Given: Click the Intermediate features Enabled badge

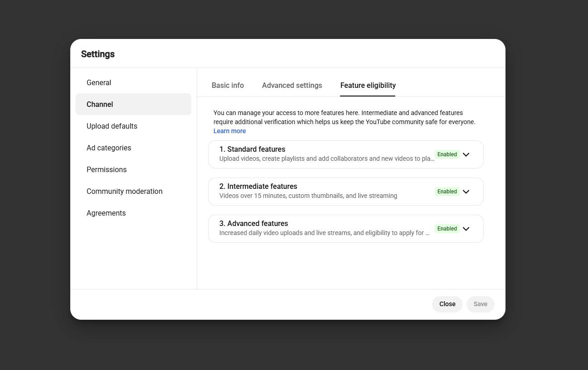Looking at the screenshot, I should click(x=447, y=192).
